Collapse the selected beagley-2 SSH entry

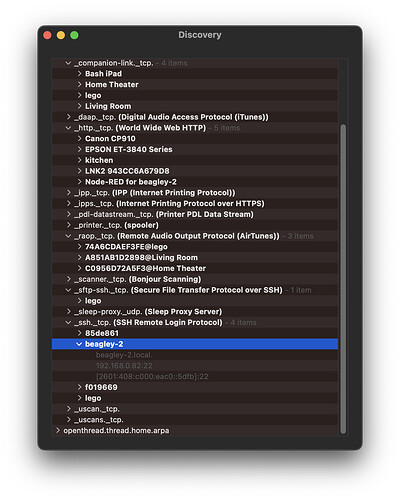coord(79,344)
